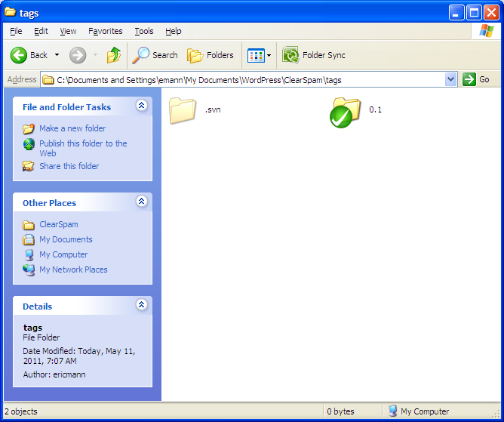This screenshot has width=504, height=422.
Task: Close the tags window
Action: pyautogui.click(x=491, y=13)
